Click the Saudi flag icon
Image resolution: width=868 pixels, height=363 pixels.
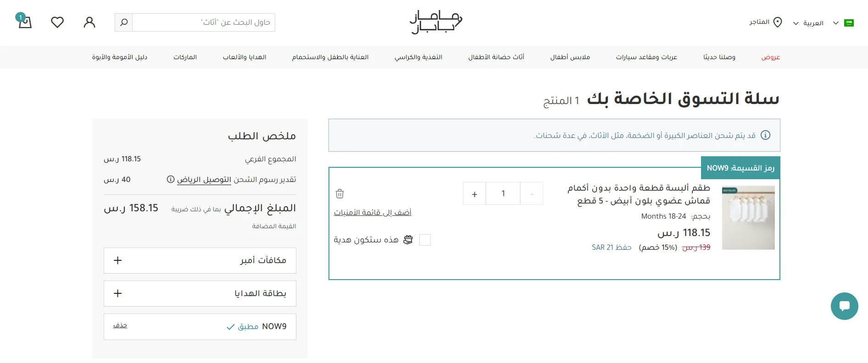click(x=849, y=23)
